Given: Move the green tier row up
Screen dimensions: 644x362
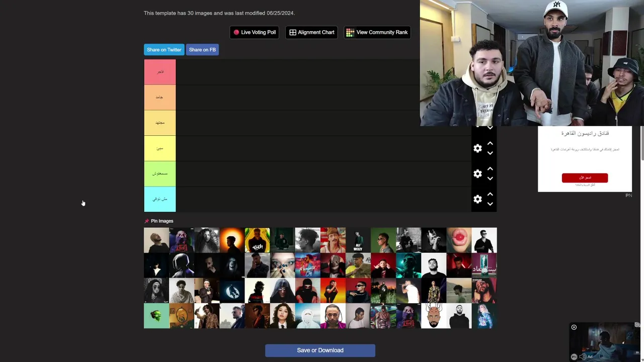Looking at the screenshot, I should coord(490,169).
